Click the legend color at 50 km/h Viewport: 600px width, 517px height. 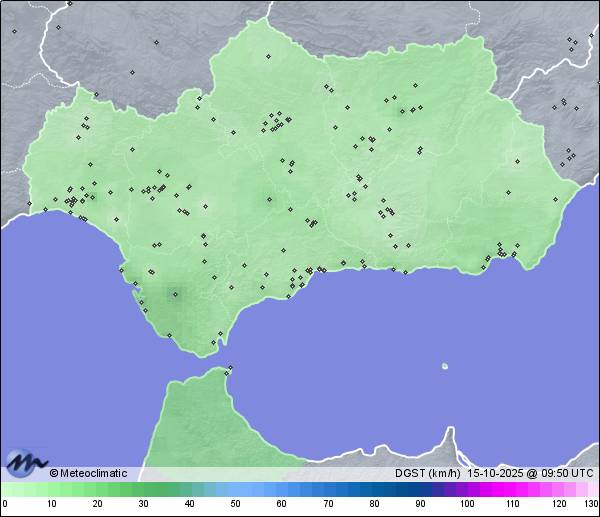pos(235,490)
